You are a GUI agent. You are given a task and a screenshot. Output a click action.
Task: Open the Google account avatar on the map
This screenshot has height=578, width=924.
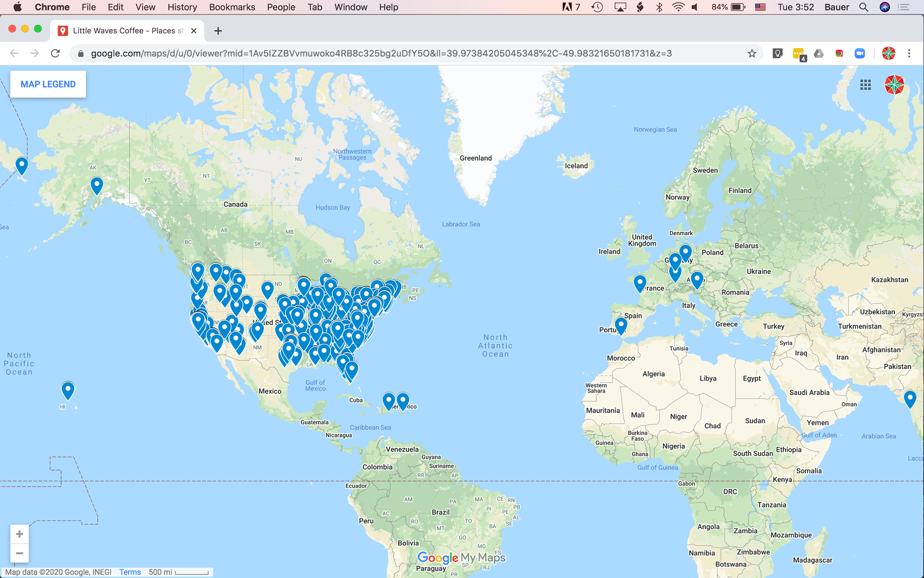coord(894,84)
